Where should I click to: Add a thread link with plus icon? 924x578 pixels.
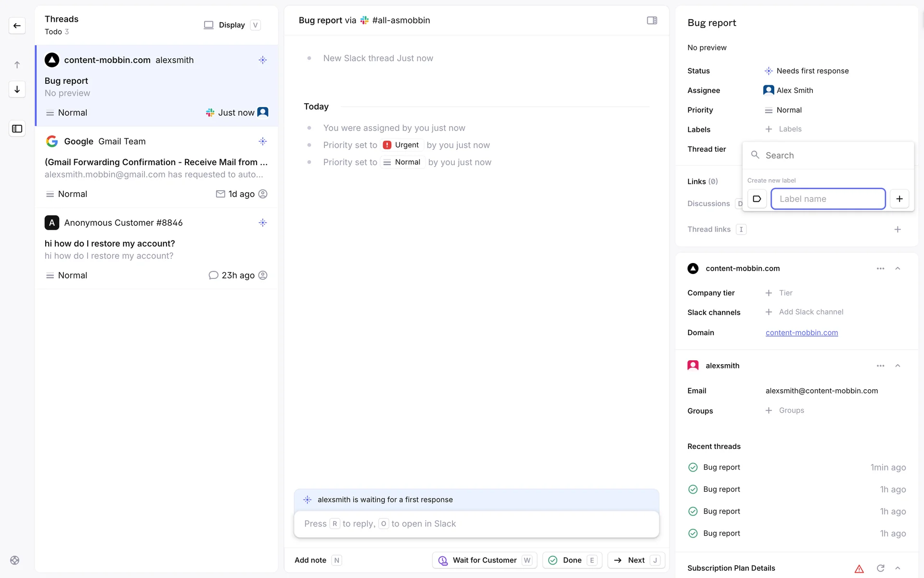[898, 230]
